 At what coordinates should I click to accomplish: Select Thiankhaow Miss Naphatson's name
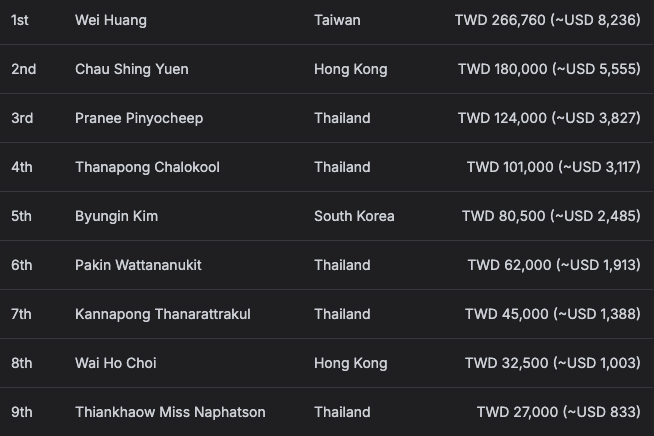(x=170, y=412)
